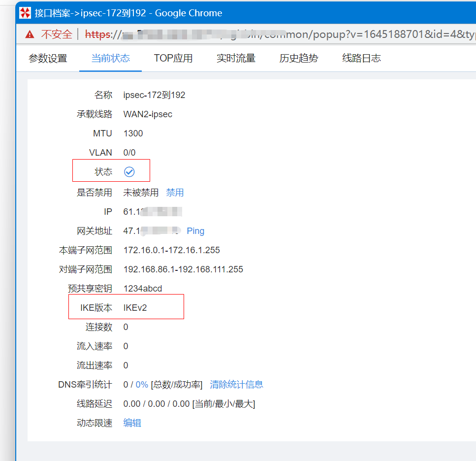Click the local subnet range 172.16.0.1-172.16.1.255
476x461 pixels.
point(171,250)
